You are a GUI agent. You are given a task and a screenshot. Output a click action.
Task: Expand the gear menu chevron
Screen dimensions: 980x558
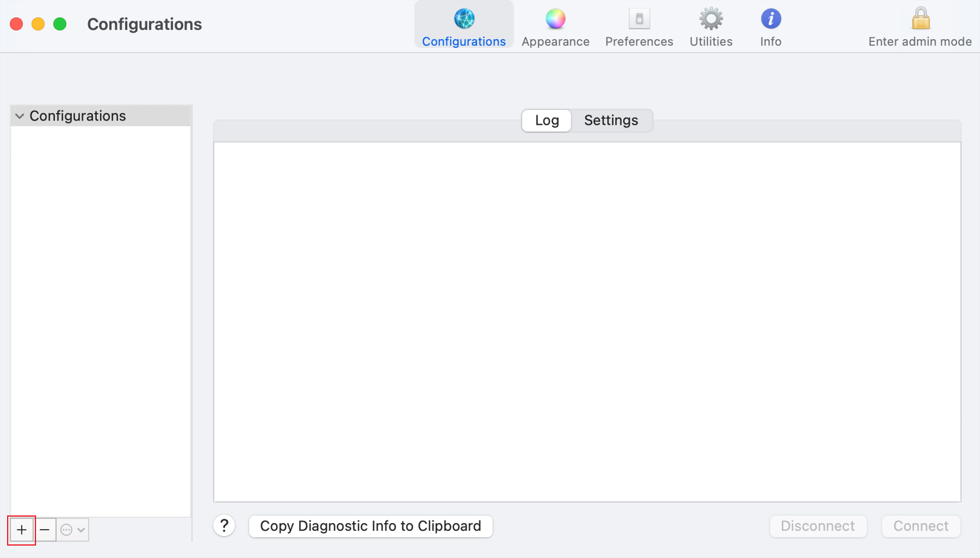tap(82, 530)
